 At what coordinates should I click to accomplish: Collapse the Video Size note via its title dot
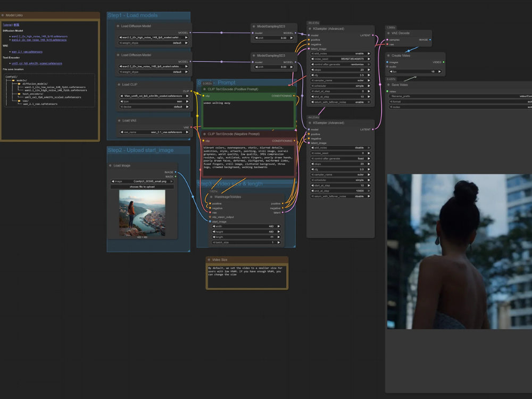tap(209, 260)
